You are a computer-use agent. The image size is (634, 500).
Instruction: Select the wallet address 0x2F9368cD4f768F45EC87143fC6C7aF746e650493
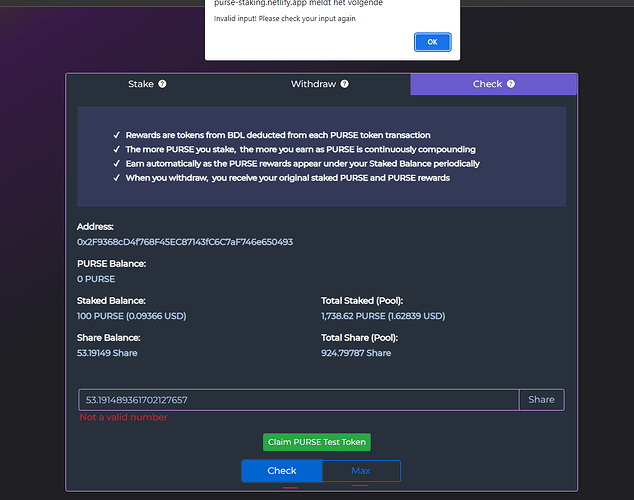point(185,242)
